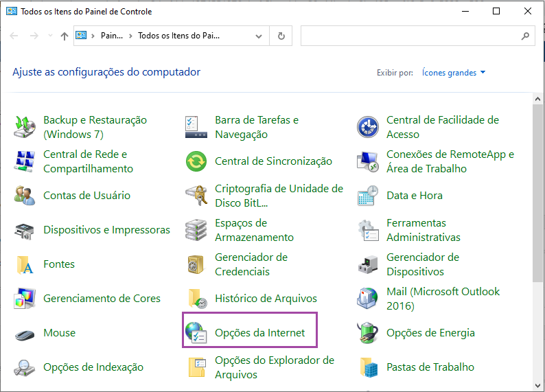Image resolution: width=545 pixels, height=392 pixels.
Task: Expand the address bar history dropdown
Action: coord(259,36)
